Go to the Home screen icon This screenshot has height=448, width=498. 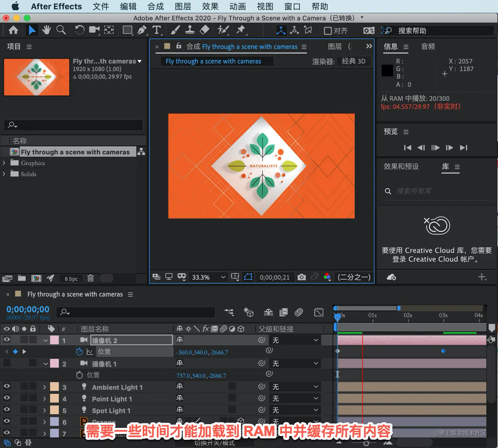pyautogui.click(x=13, y=30)
